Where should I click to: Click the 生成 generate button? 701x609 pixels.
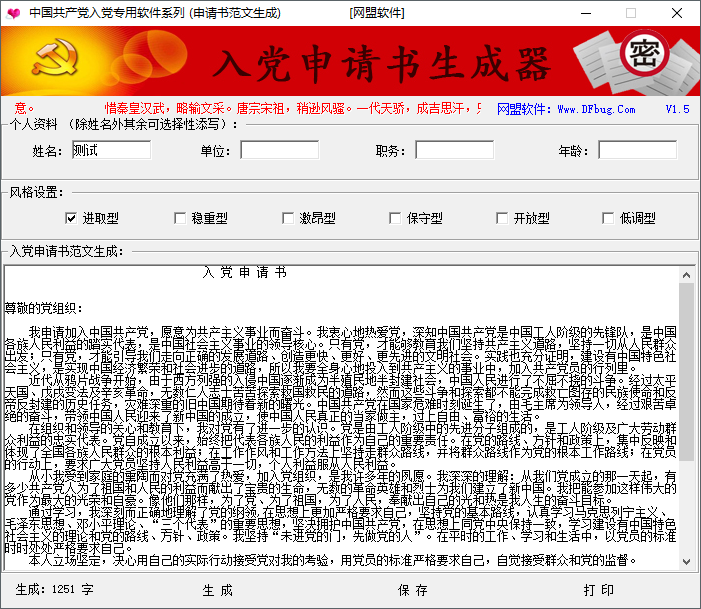pyautogui.click(x=218, y=591)
